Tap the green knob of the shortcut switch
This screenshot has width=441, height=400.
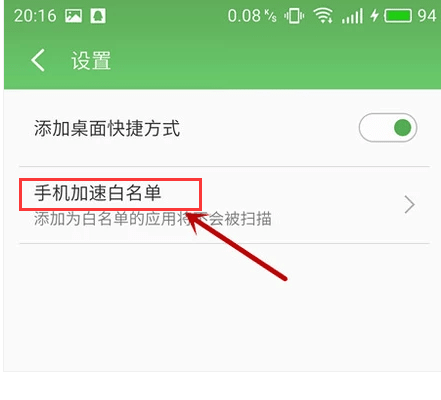click(402, 128)
